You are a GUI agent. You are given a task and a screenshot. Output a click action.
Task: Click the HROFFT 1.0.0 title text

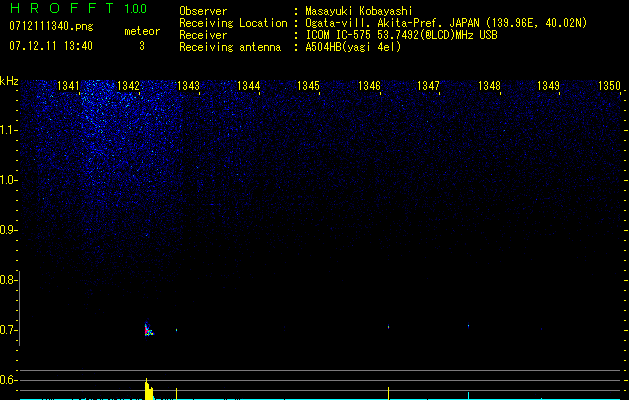pyautogui.click(x=78, y=8)
